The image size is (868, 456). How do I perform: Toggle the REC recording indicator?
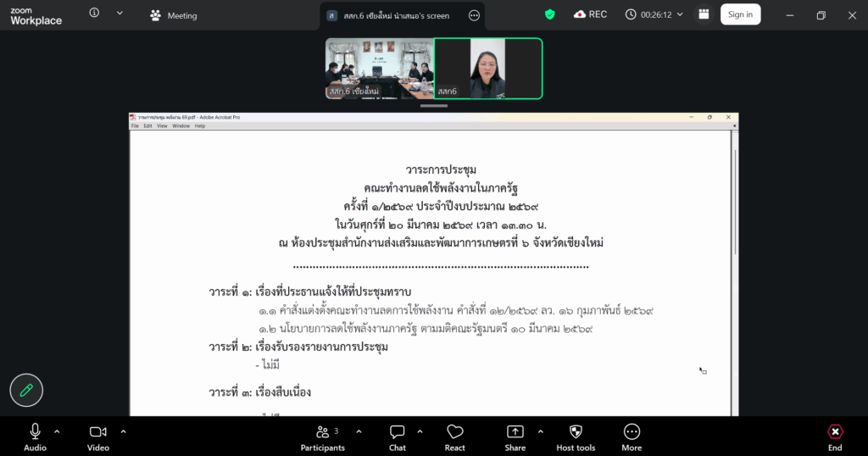591,14
